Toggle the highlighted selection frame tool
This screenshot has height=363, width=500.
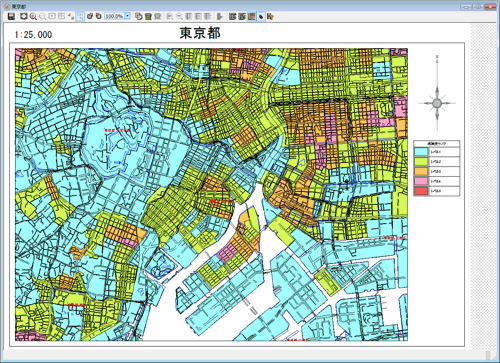[80, 16]
